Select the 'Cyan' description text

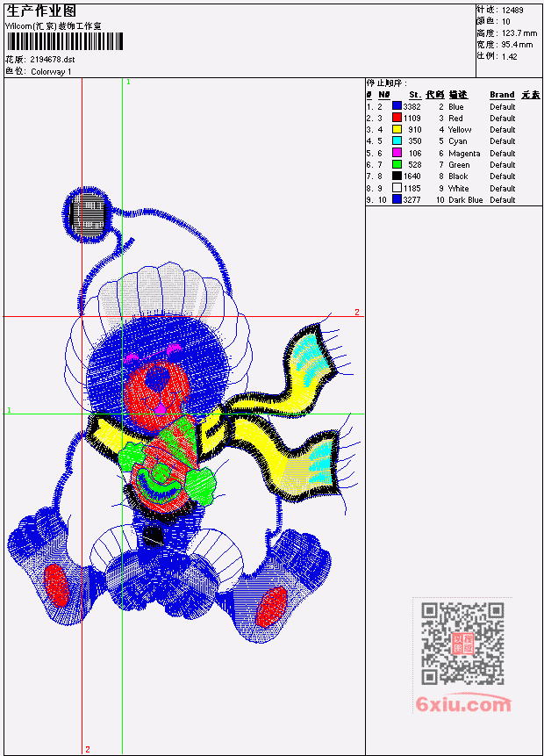point(458,141)
